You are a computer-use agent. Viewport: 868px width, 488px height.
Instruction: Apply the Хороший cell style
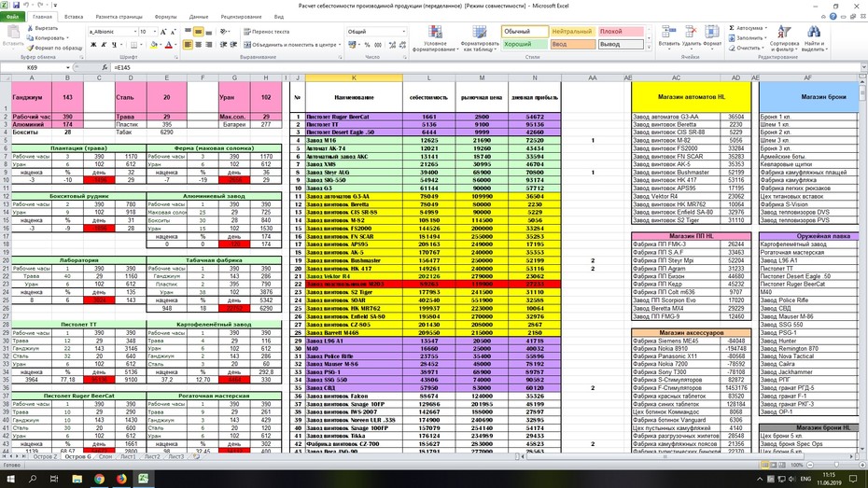(525, 44)
